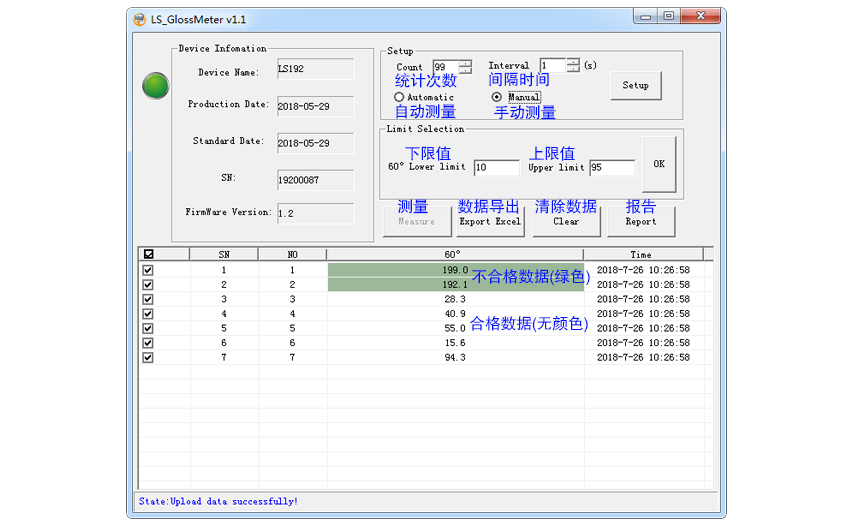Click the 60° column header
The height and width of the screenshot is (525, 847).
tap(454, 254)
